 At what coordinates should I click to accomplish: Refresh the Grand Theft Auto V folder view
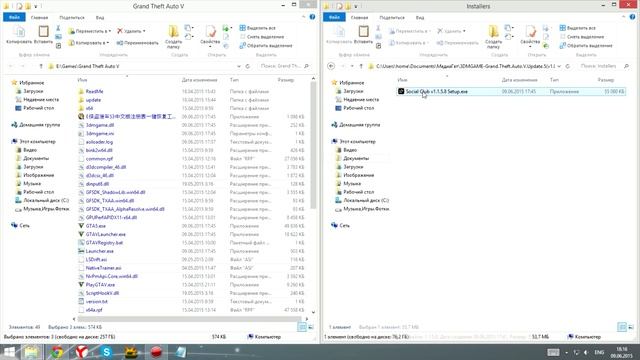pos(248,66)
